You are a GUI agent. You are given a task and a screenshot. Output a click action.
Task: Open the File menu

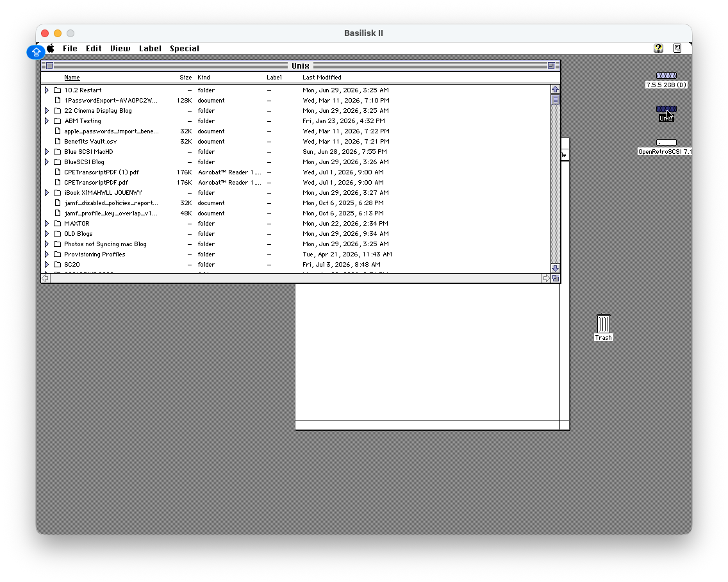(70, 48)
